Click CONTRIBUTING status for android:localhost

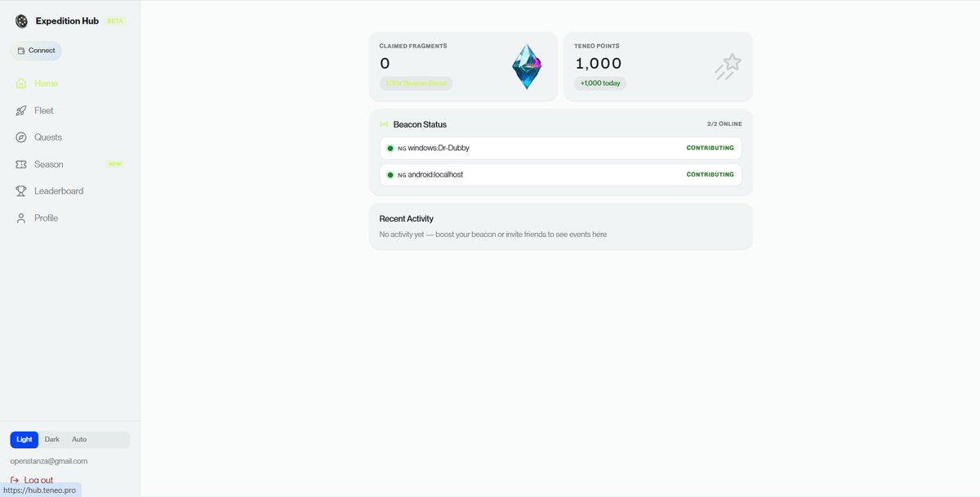[710, 175]
